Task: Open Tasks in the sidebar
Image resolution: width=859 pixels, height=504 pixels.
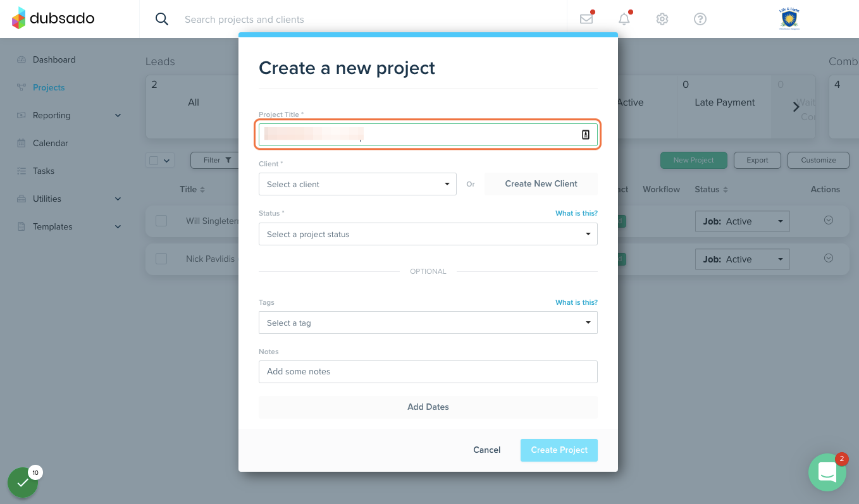Action: [44, 171]
